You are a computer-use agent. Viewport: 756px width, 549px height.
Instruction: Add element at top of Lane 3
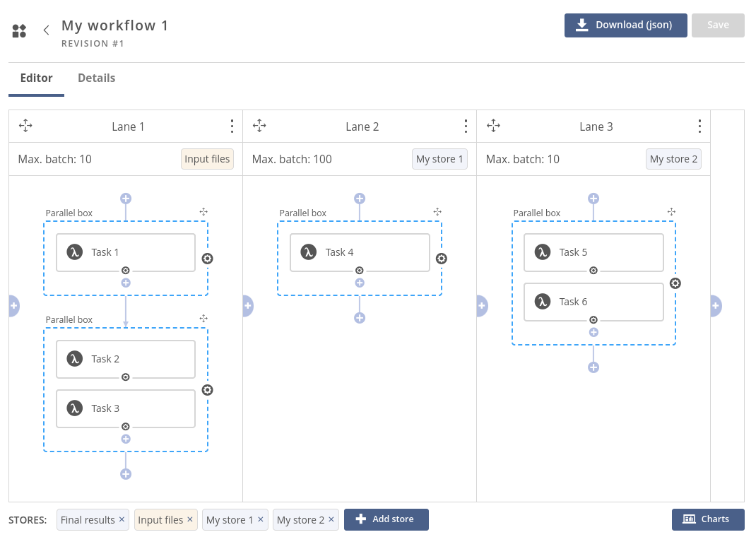coord(593,199)
